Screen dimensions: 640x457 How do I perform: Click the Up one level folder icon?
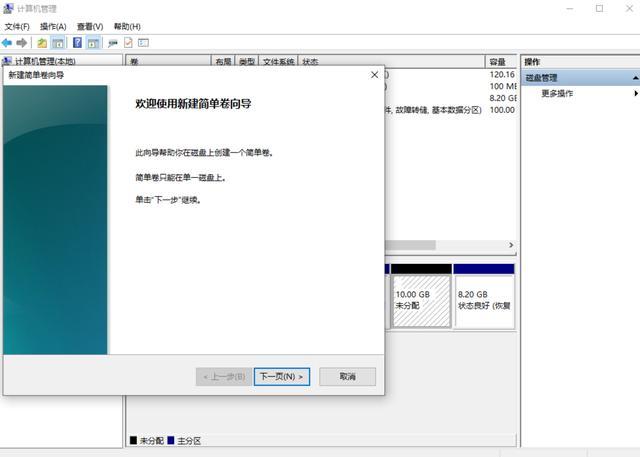point(42,43)
